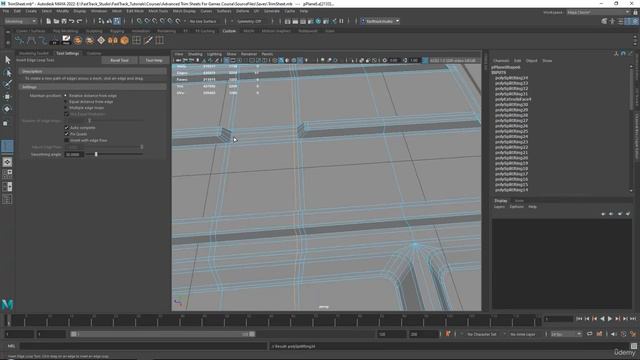This screenshot has height=360, width=640.
Task: Click the Open Scene folder icon
Action: [56, 21]
